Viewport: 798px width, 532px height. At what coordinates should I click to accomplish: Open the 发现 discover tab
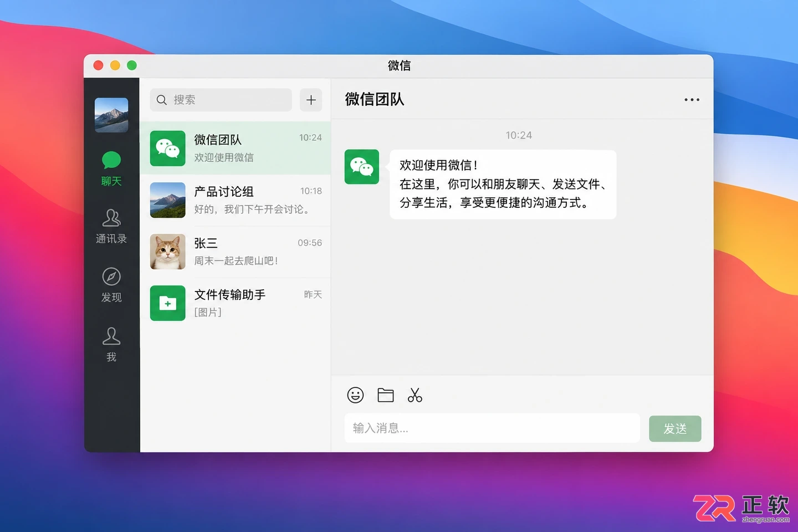coord(111,285)
